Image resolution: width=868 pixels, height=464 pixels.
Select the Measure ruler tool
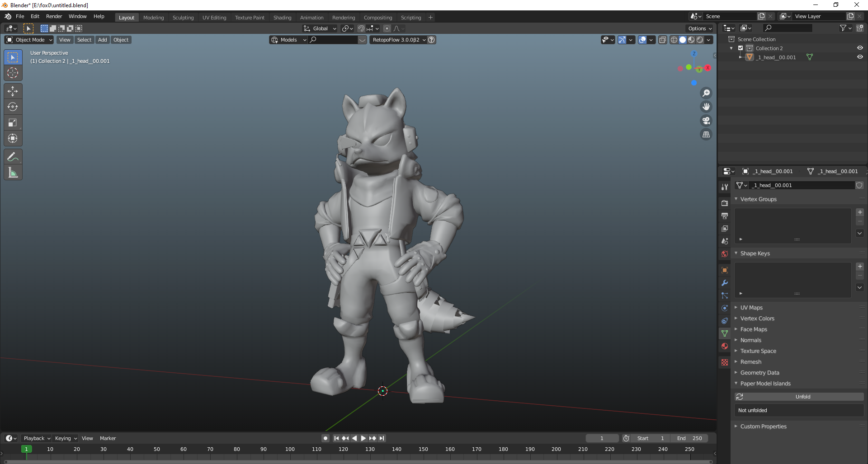tap(13, 173)
